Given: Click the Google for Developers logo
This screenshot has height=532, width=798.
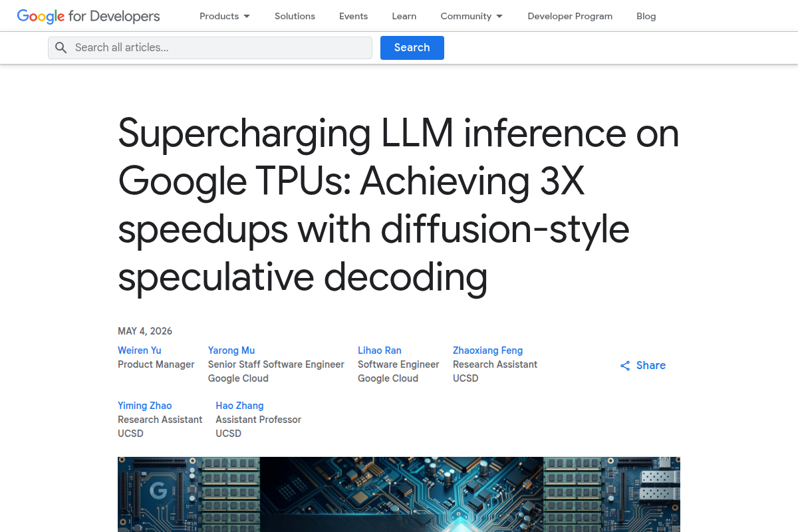Looking at the screenshot, I should point(88,16).
